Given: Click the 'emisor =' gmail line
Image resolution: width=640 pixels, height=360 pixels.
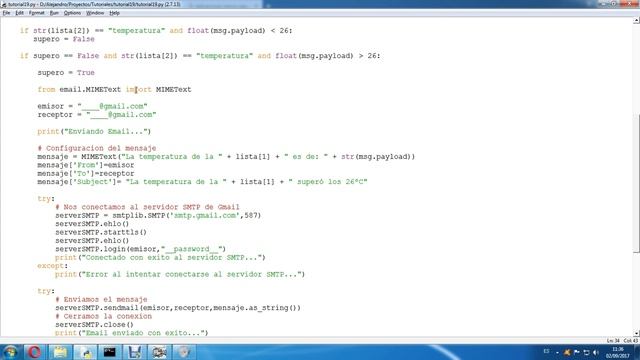Looking at the screenshot, I should pos(92,106).
